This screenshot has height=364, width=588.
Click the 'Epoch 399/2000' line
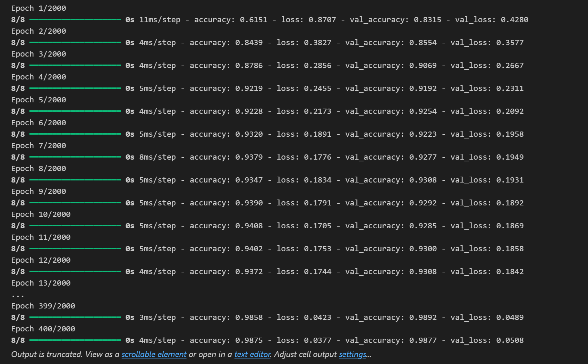click(x=43, y=306)
